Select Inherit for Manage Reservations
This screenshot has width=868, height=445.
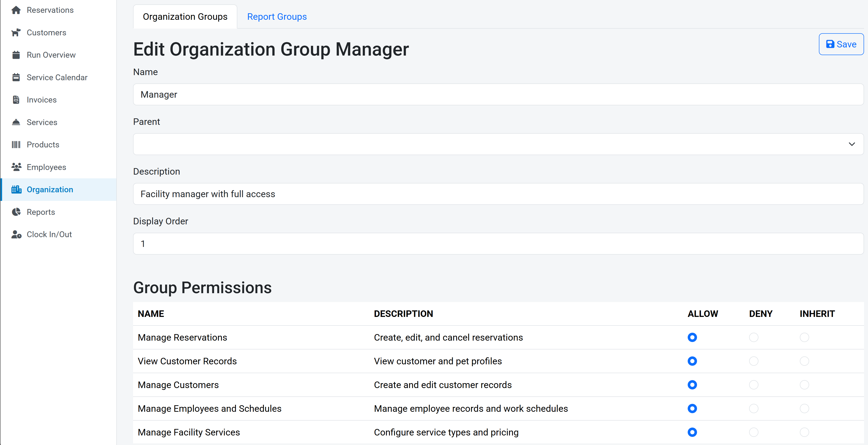[x=804, y=337]
